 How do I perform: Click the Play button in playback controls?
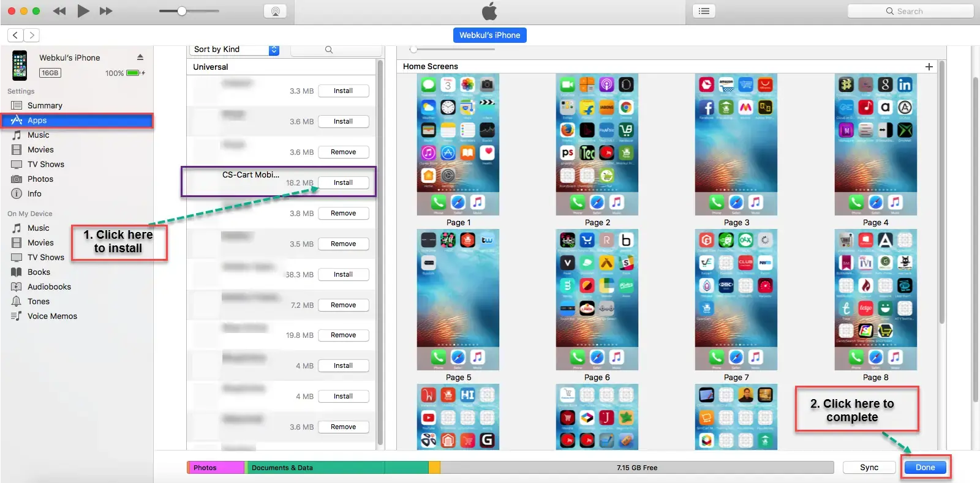click(x=83, y=11)
